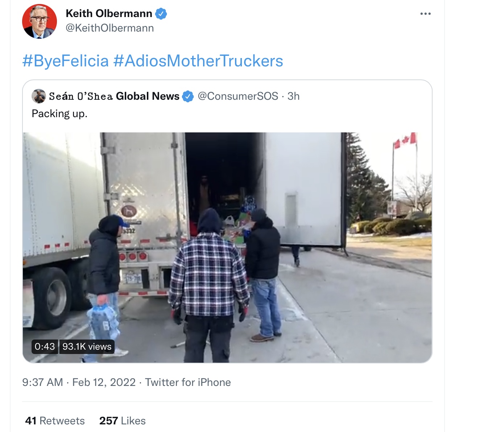Open the 9:37 AM Feb 12, 2022 timestamp

(x=79, y=382)
